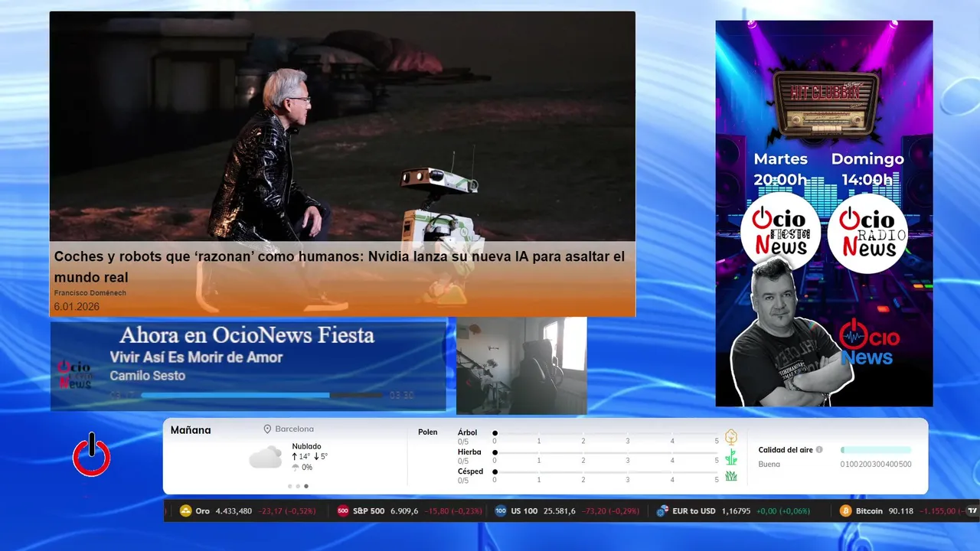Click author name Francisco Doménech

[90, 293]
